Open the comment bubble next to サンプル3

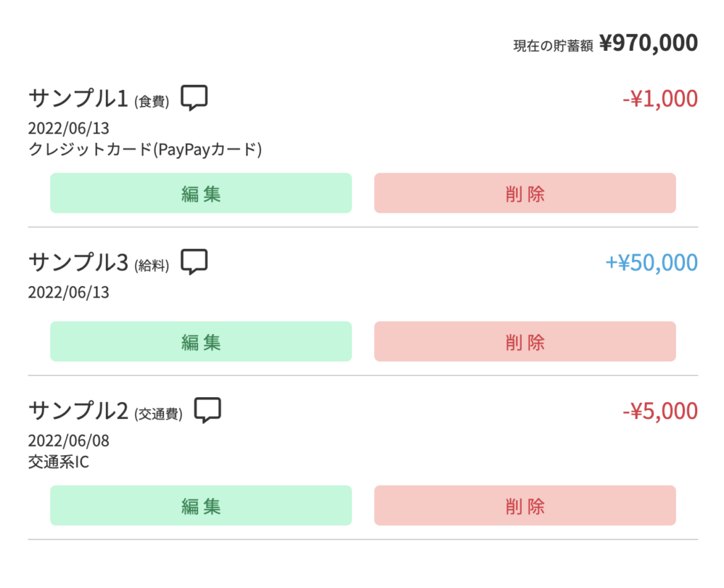194,262
